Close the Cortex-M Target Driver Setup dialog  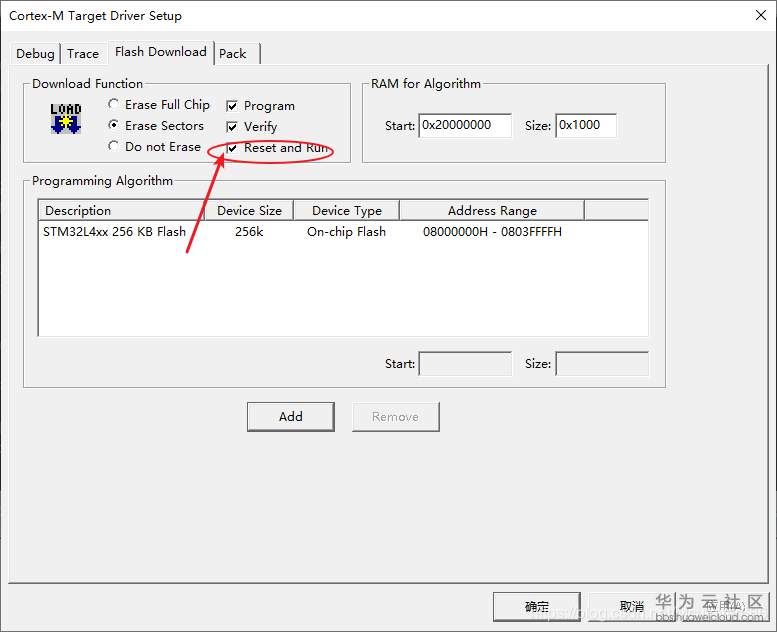coord(761,15)
